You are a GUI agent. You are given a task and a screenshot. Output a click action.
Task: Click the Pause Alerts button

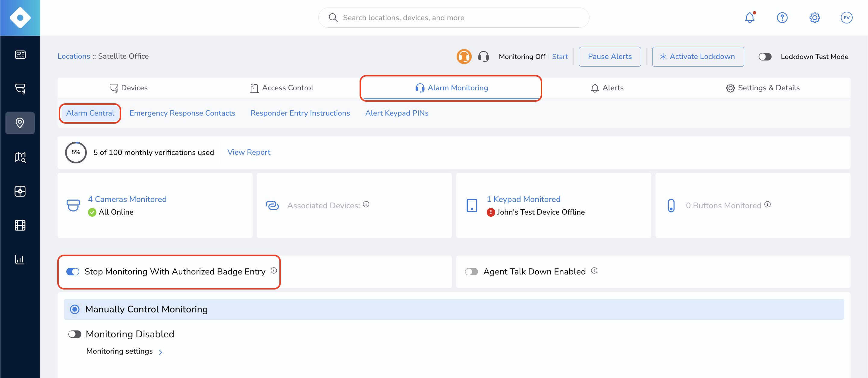point(609,57)
